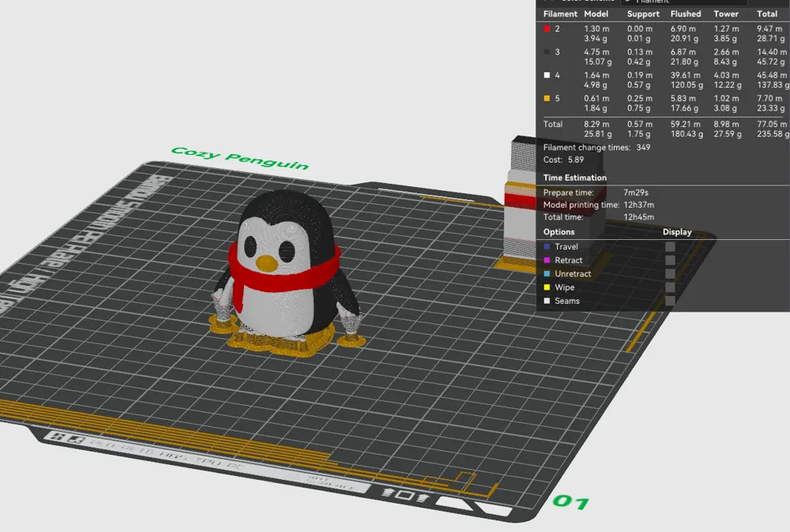Click the Prepare time value 7m29s

point(636,193)
